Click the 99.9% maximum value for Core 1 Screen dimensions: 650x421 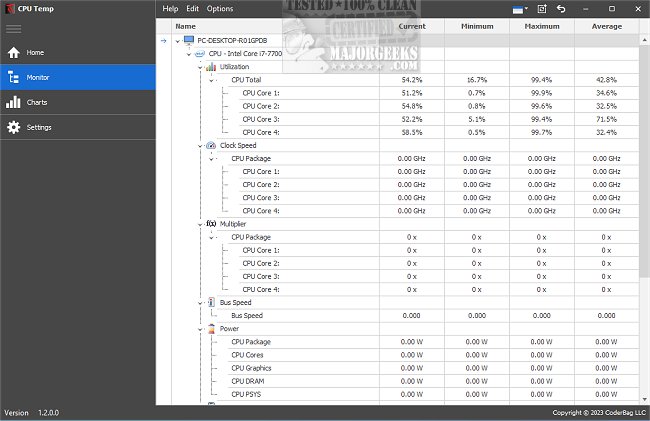(542, 93)
